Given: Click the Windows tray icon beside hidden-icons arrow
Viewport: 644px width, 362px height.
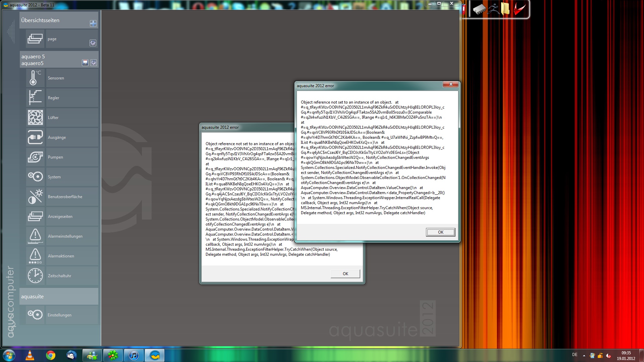Looking at the screenshot, I should click(592, 356).
